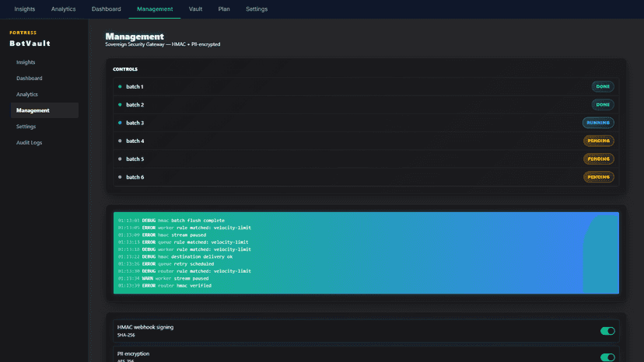Click the batch 1 status dot
This screenshot has height=362, width=644.
tap(120, 86)
